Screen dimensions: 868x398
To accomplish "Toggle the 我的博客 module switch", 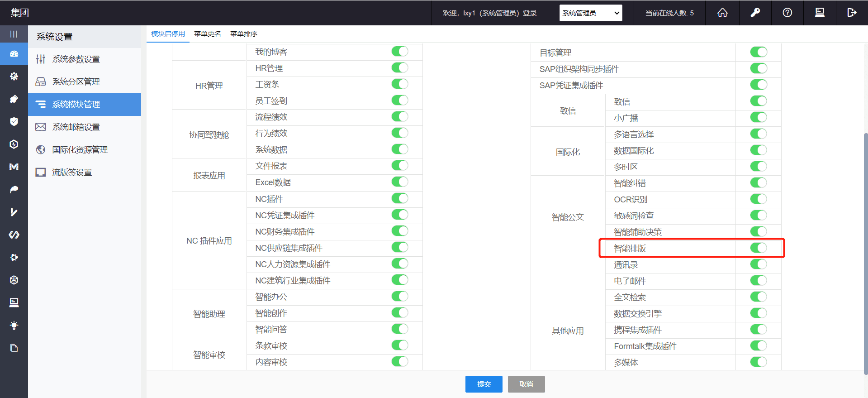I will pyautogui.click(x=400, y=52).
